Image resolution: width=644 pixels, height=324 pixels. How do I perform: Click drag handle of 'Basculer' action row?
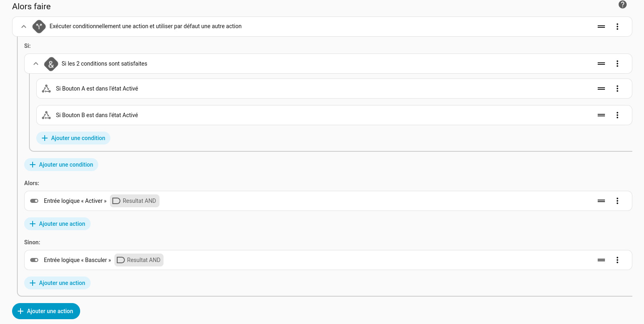coord(601,260)
